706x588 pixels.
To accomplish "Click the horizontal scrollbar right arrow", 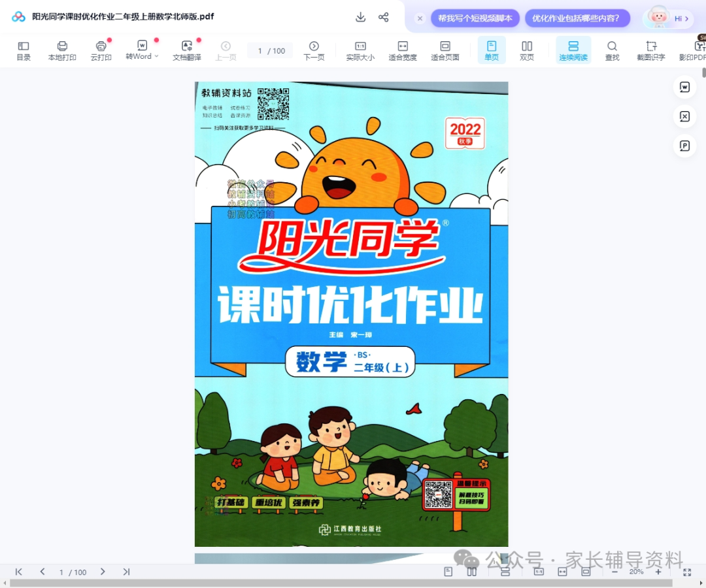I will click(701, 583).
